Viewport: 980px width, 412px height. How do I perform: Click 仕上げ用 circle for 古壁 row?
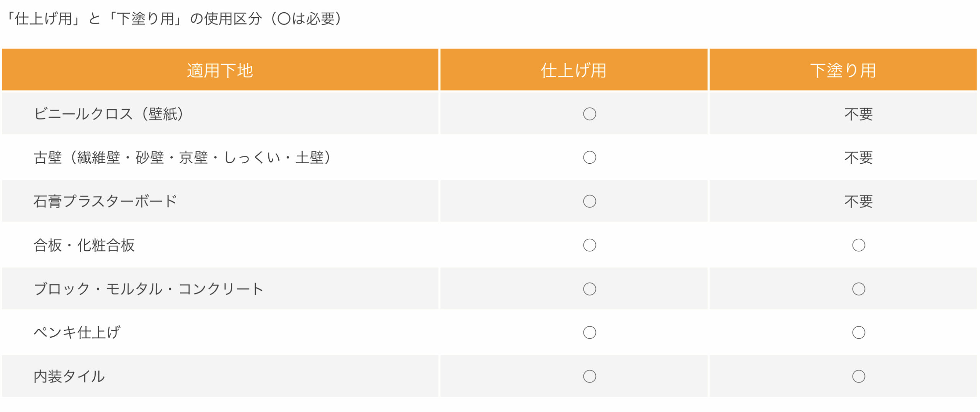(590, 158)
